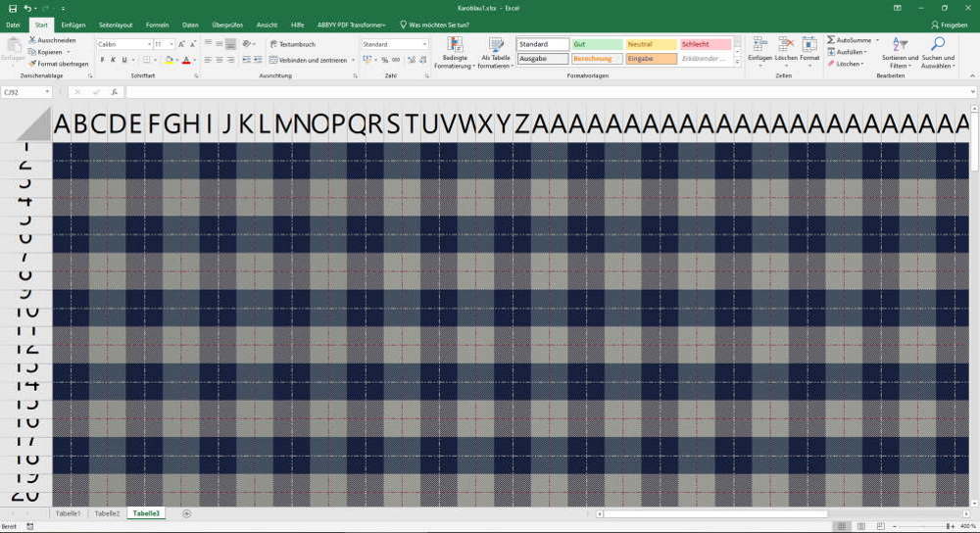Switch to the Ansicht tab
980x533 pixels.
pyautogui.click(x=267, y=25)
